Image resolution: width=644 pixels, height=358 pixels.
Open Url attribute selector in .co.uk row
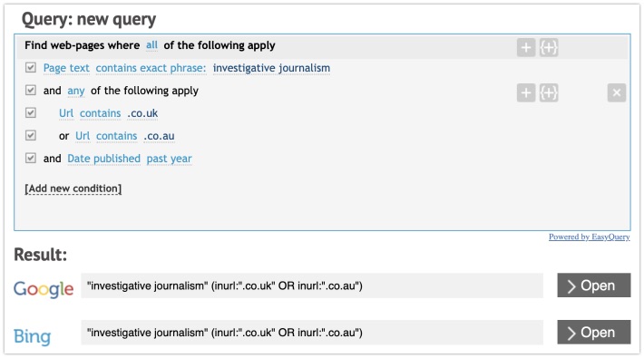tap(66, 113)
